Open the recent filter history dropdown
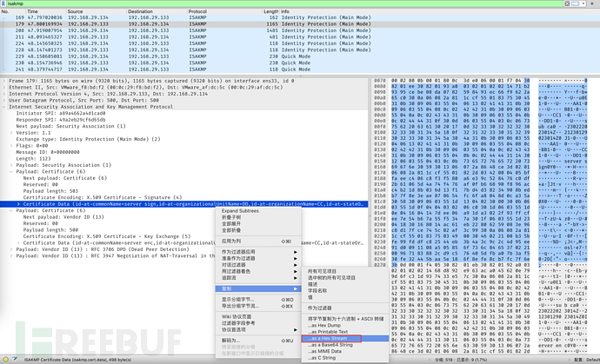The height and width of the screenshot is (364, 600). 583,3
